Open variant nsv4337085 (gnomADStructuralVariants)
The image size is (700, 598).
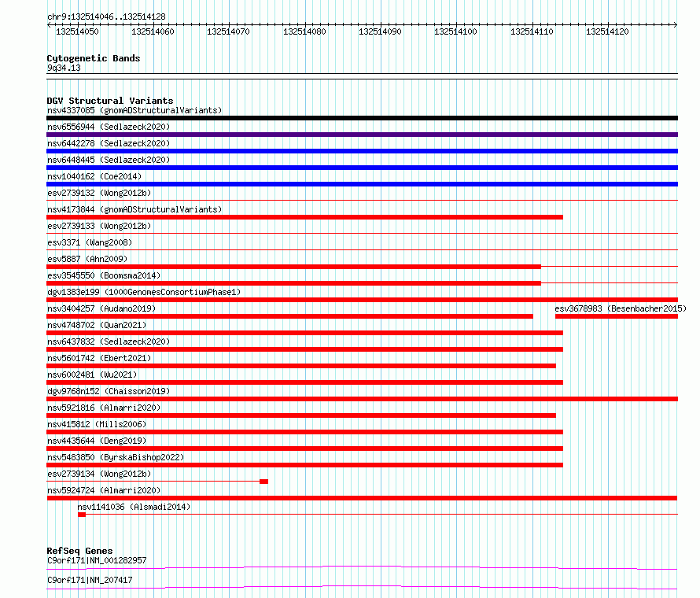[x=134, y=110]
